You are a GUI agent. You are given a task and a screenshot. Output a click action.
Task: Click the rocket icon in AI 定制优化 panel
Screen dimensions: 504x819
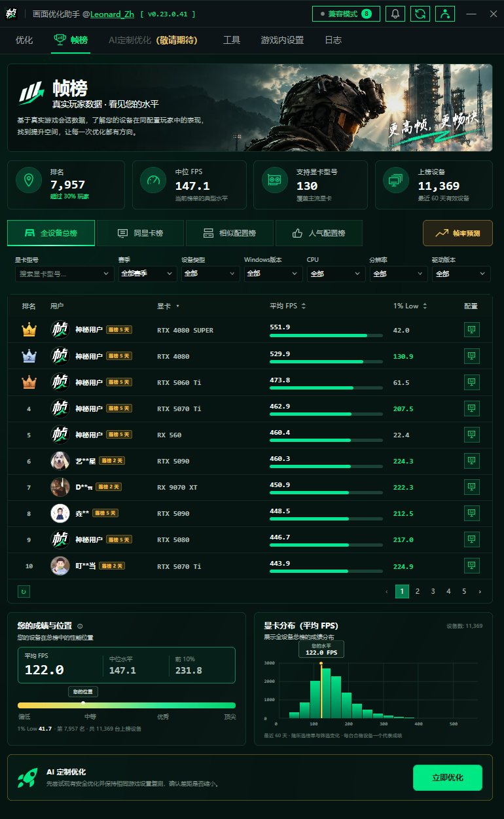click(27, 778)
